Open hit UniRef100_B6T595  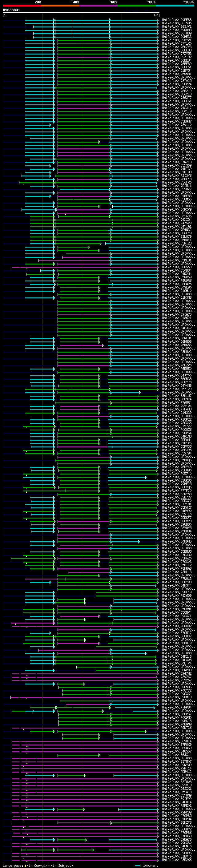(x=177, y=23)
